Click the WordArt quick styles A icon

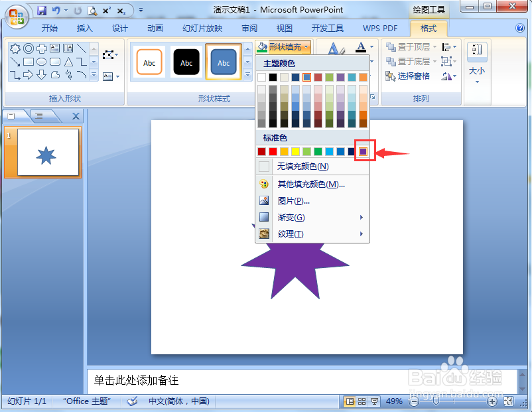336,48
